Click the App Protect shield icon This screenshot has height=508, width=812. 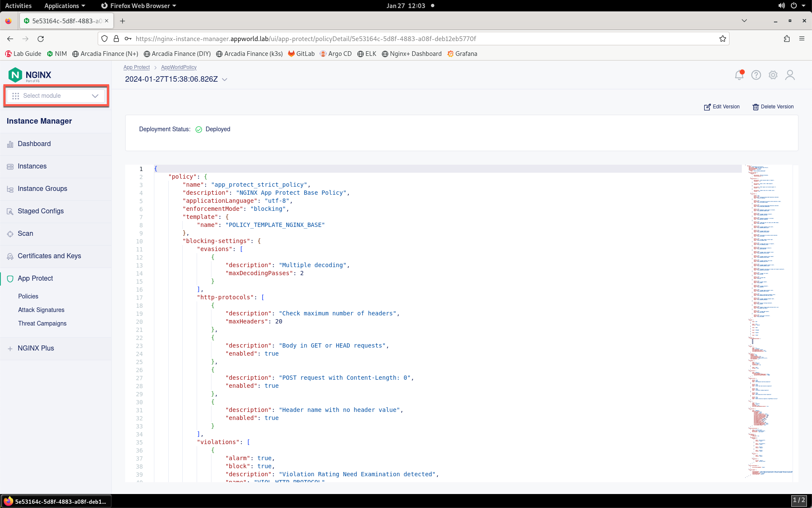coord(10,279)
